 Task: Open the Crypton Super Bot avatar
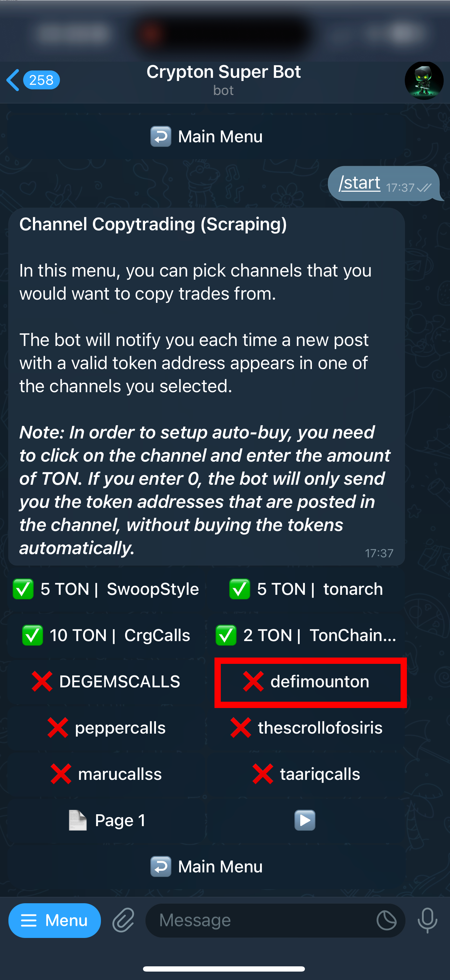coord(424,81)
